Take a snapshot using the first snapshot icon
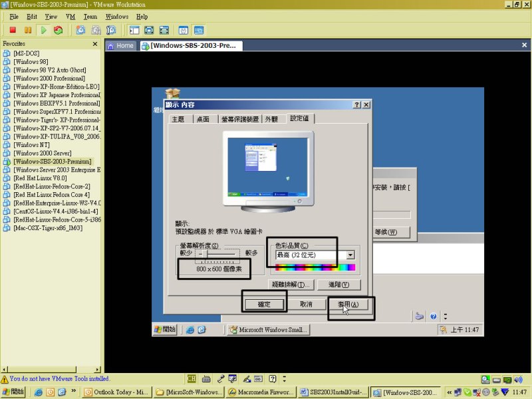 (x=80, y=30)
